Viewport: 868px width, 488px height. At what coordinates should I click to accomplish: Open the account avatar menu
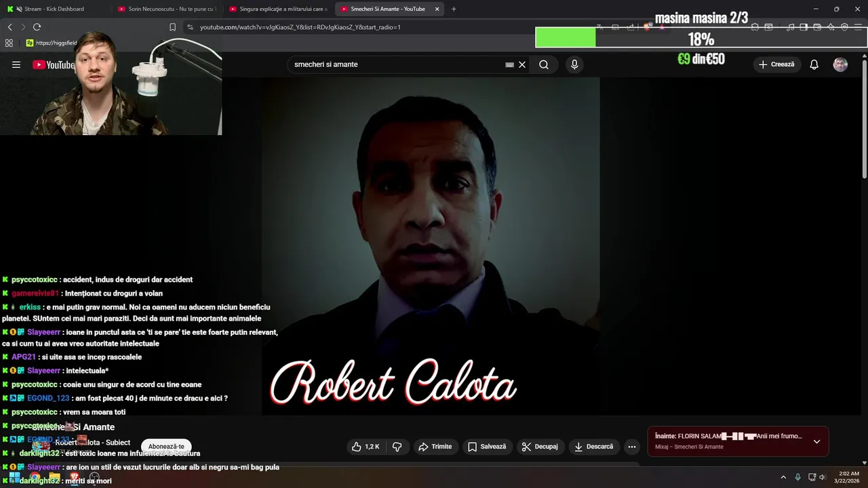coord(840,64)
